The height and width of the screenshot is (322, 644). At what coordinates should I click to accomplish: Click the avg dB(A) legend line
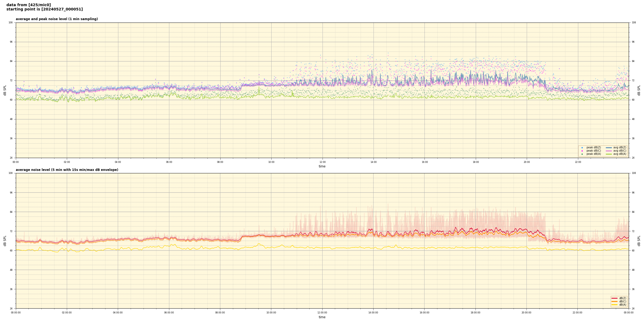tap(609, 154)
